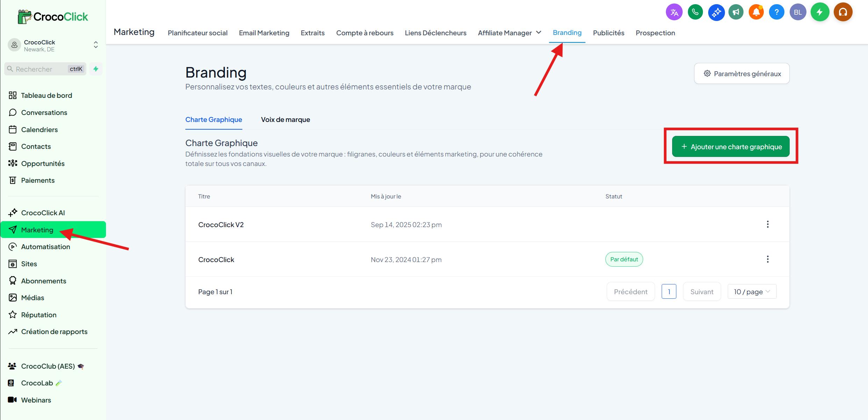Click the CrocoClick logo
Screen dimensions: 868x420
tap(53, 16)
